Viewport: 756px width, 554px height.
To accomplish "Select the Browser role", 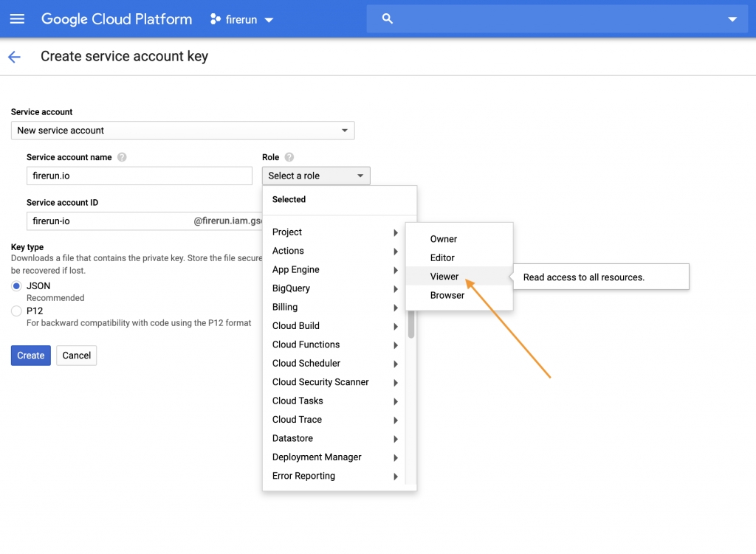I will [x=459, y=295].
